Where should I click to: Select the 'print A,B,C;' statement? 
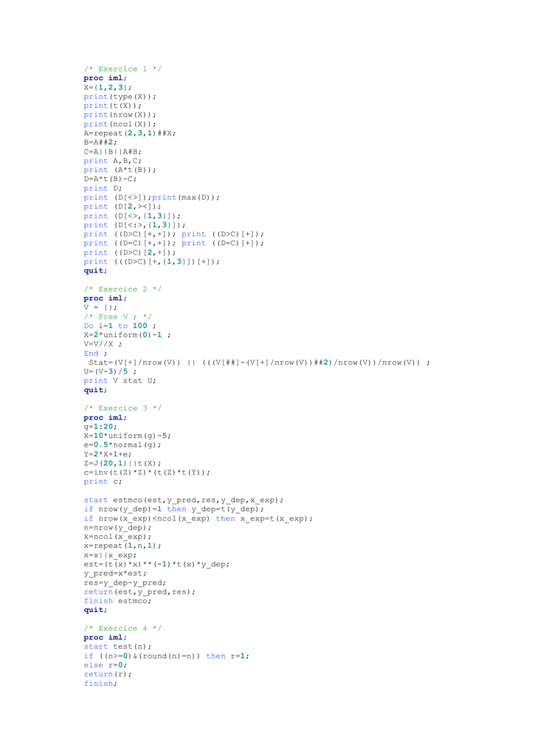(113, 160)
